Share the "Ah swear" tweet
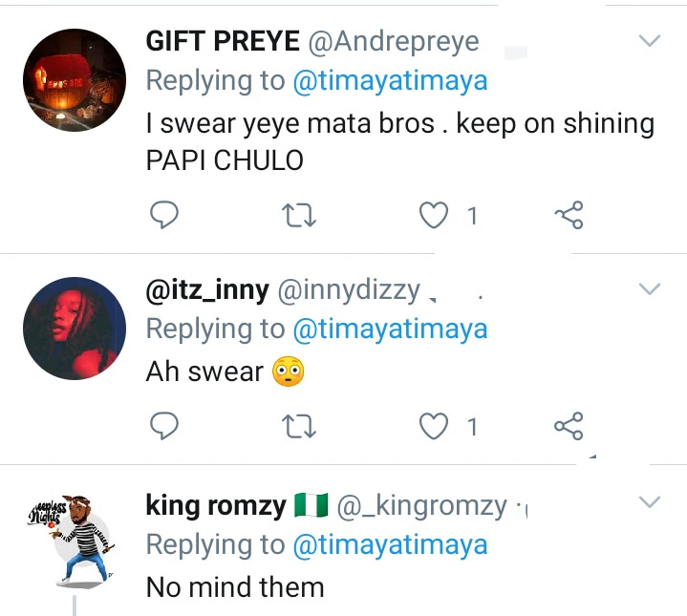 [x=569, y=426]
